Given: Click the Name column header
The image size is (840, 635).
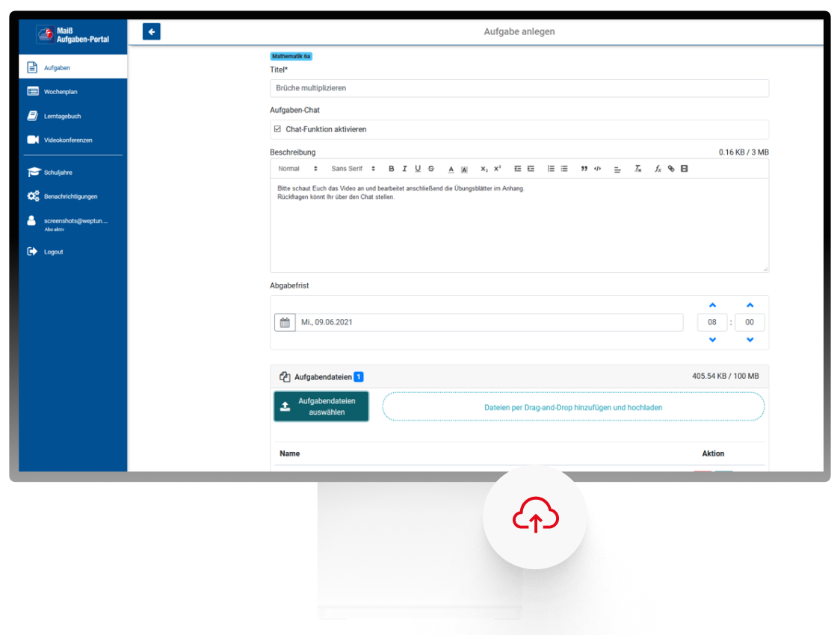Looking at the screenshot, I should coord(289,453).
